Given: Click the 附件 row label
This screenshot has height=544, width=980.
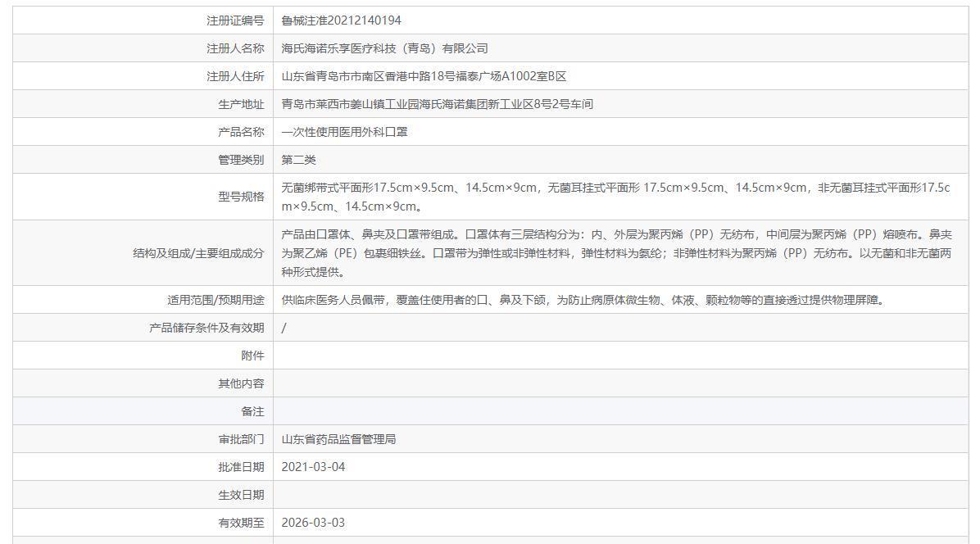Looking at the screenshot, I should [x=252, y=356].
